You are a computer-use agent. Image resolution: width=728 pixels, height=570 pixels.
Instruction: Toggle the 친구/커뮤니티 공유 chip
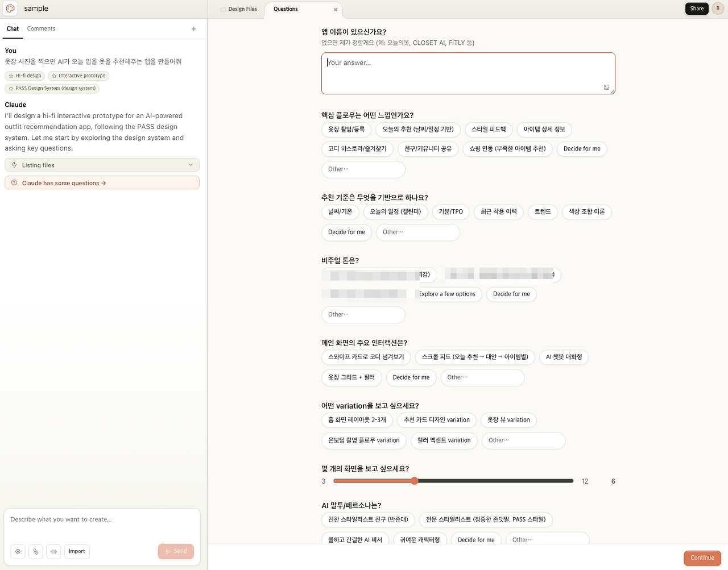click(428, 149)
